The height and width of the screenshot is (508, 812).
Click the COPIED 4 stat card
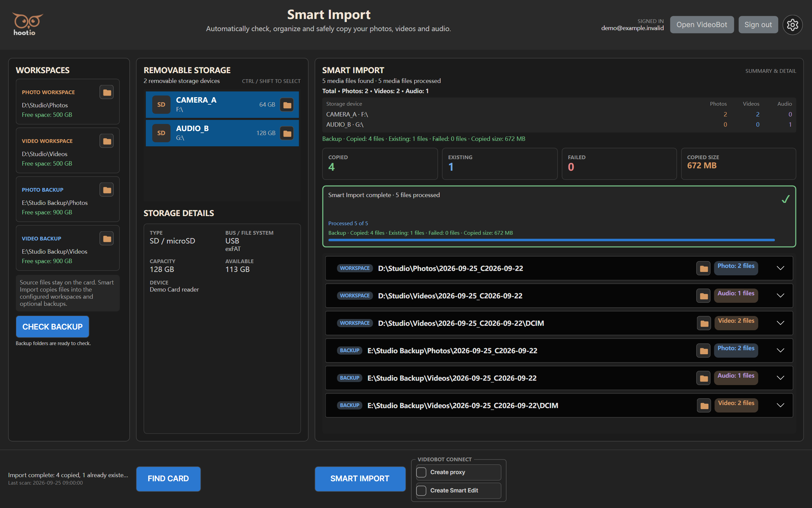pyautogui.click(x=380, y=164)
